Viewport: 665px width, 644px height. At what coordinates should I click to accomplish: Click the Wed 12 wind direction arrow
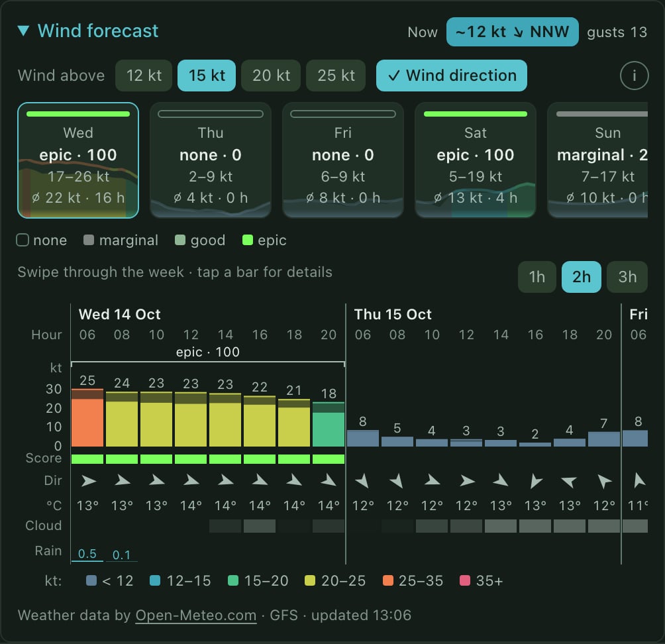pos(191,480)
